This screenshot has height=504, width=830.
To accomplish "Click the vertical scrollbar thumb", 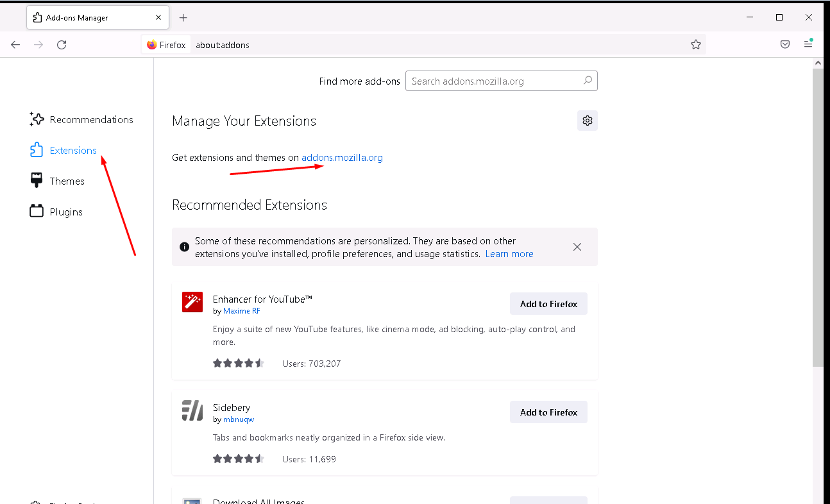I will click(818, 218).
